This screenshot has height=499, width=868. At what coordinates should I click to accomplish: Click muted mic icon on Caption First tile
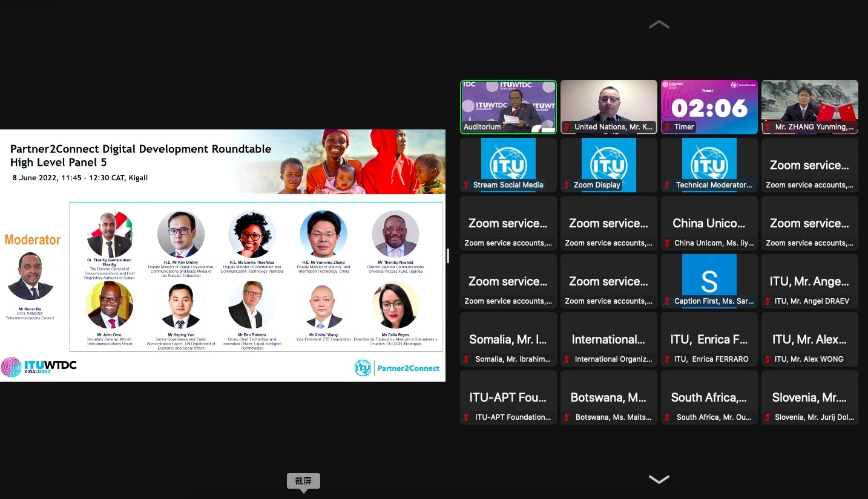pos(668,301)
